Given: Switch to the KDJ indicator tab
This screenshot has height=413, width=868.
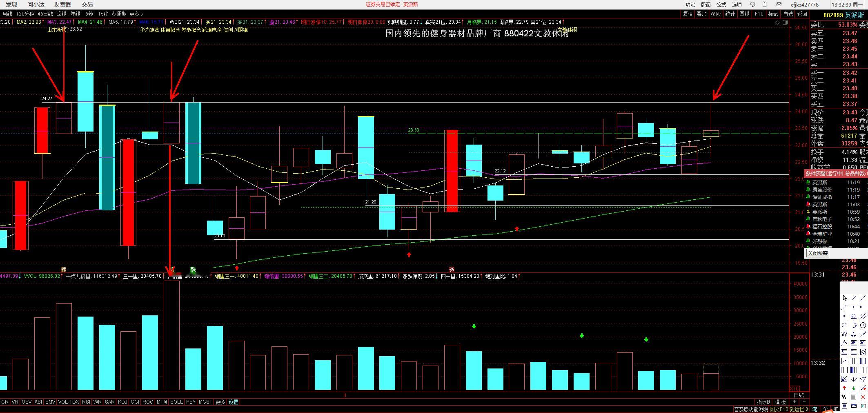Looking at the screenshot, I should click(122, 402).
